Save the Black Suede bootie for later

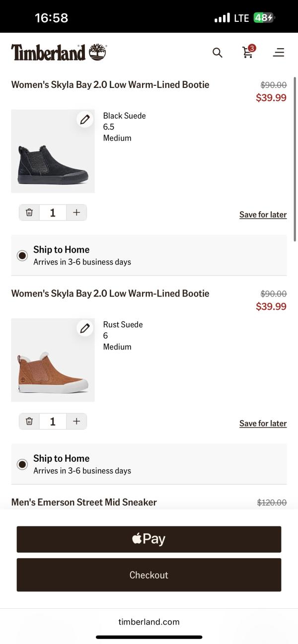click(x=263, y=215)
